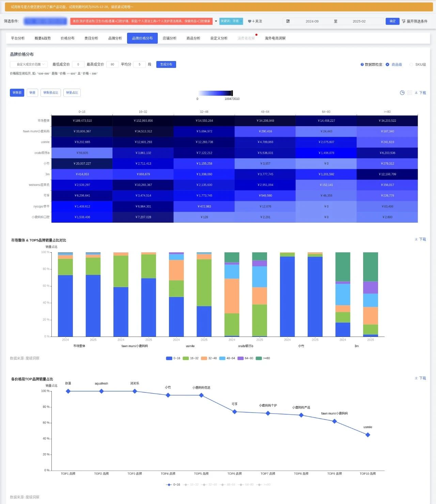
Task: Click the heatmap color range slider handle
Action: [232, 93]
